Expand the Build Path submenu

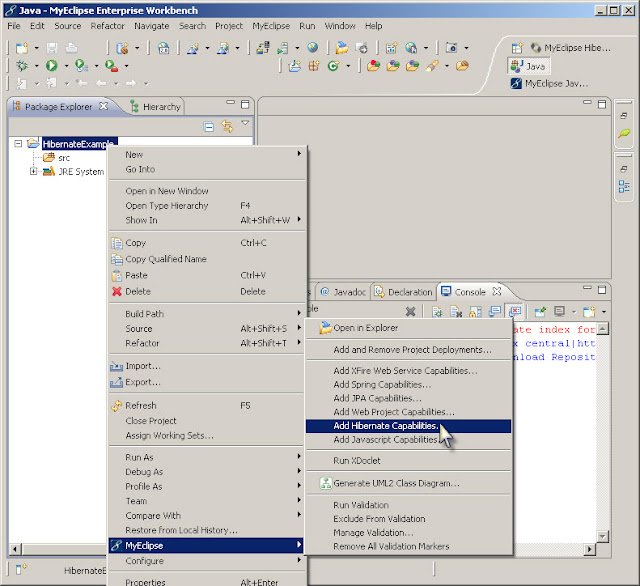pos(207,314)
